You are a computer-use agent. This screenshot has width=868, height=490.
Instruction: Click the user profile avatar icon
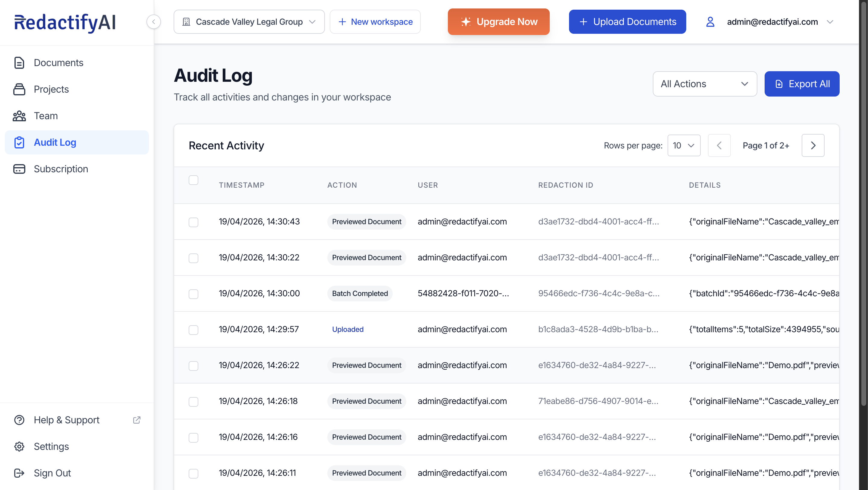coord(710,22)
